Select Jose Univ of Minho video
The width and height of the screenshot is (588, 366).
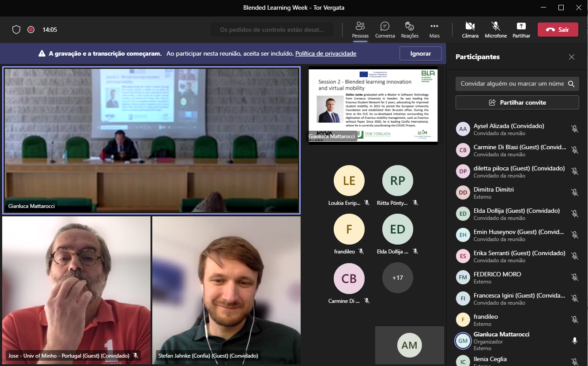[76, 290]
